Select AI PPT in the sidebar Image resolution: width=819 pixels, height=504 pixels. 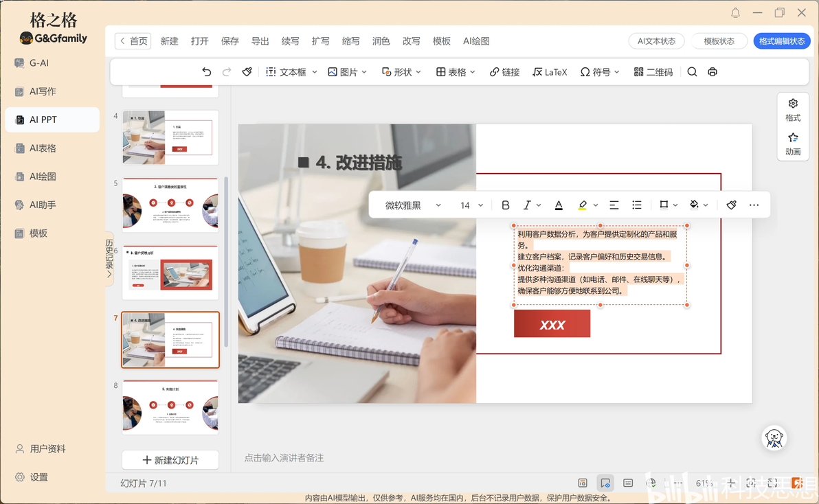pos(52,119)
